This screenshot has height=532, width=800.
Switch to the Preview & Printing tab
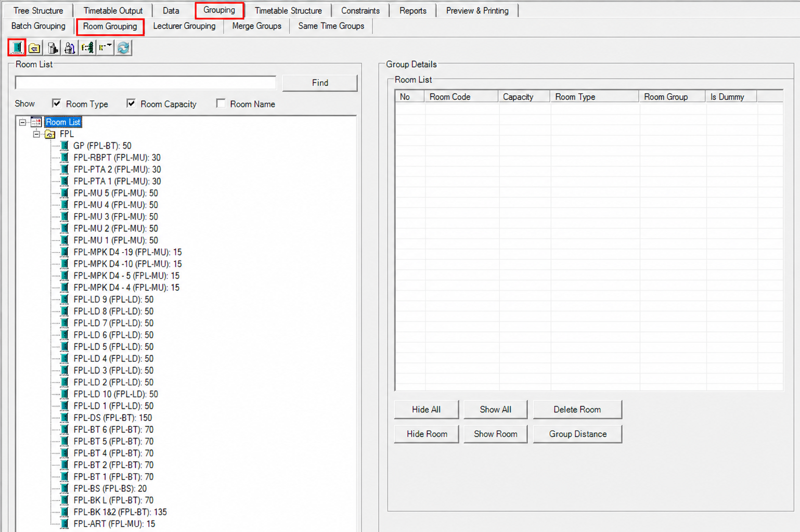coord(478,10)
